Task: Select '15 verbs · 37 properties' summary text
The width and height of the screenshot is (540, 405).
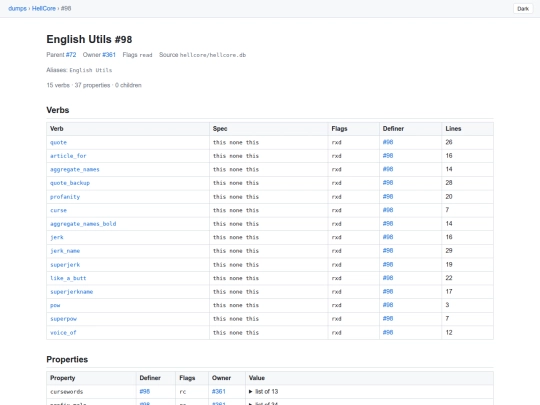Action: point(79,85)
